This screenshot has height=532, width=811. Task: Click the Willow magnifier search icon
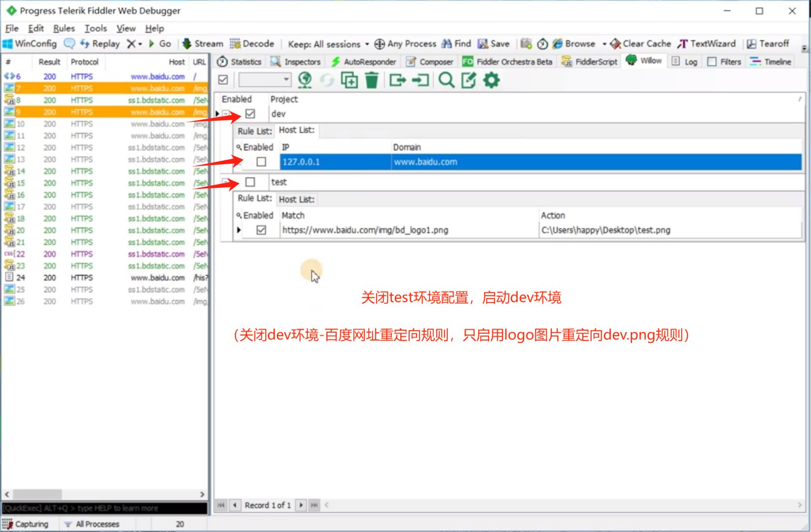point(447,80)
